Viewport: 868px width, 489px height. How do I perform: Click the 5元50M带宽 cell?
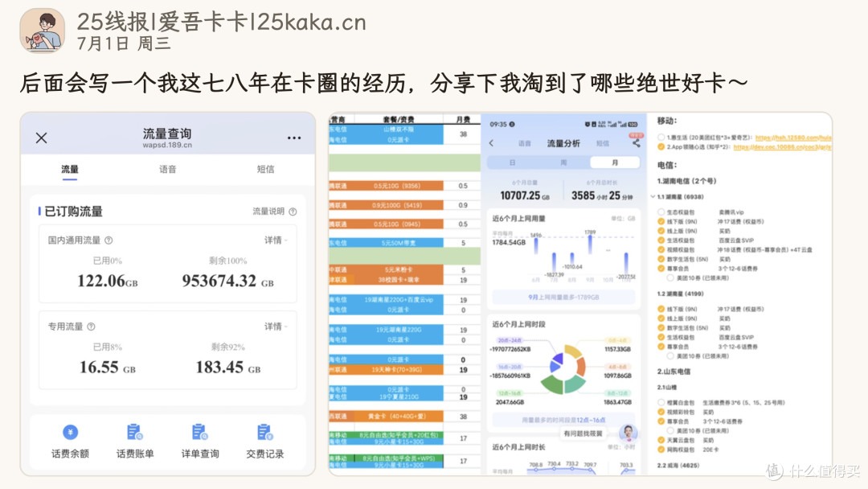pos(399,243)
